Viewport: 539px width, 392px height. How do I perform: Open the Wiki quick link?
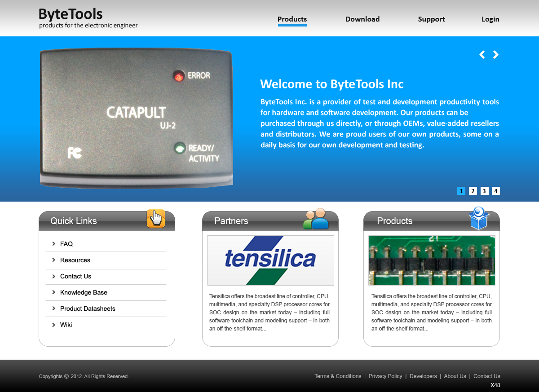tap(66, 325)
